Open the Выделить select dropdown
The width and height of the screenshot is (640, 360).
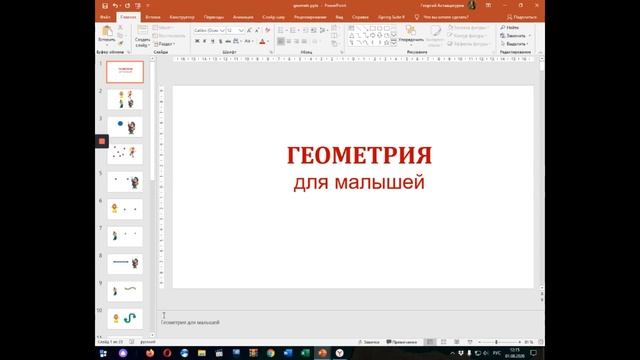[x=514, y=44]
